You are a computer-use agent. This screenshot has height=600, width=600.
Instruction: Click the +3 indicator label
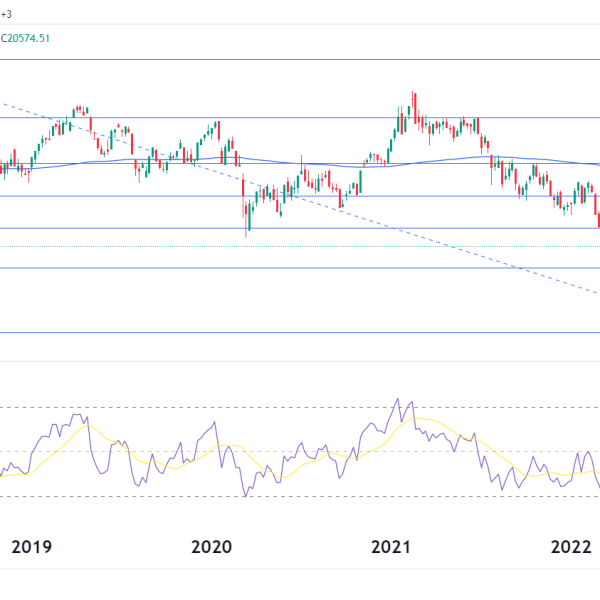click(6, 14)
